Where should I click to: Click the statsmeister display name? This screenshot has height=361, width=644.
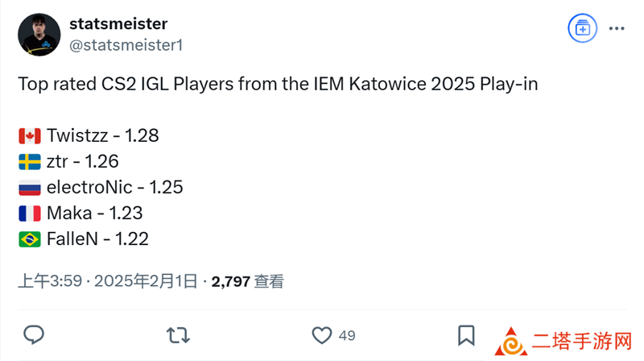click(x=118, y=24)
